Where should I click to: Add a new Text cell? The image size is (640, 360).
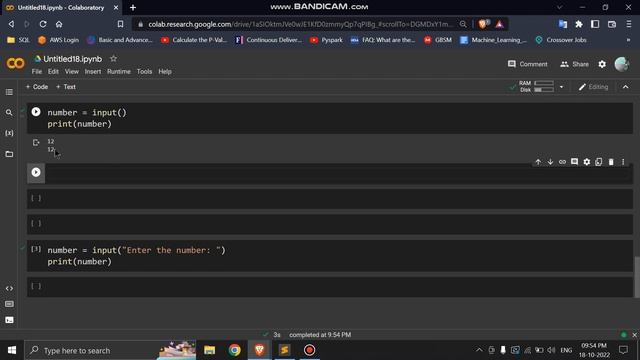point(66,87)
